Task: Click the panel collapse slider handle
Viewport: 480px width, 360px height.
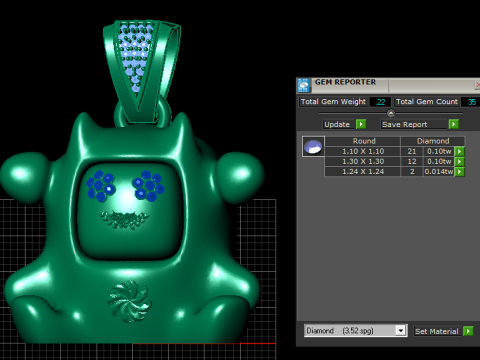Action: pos(391,113)
